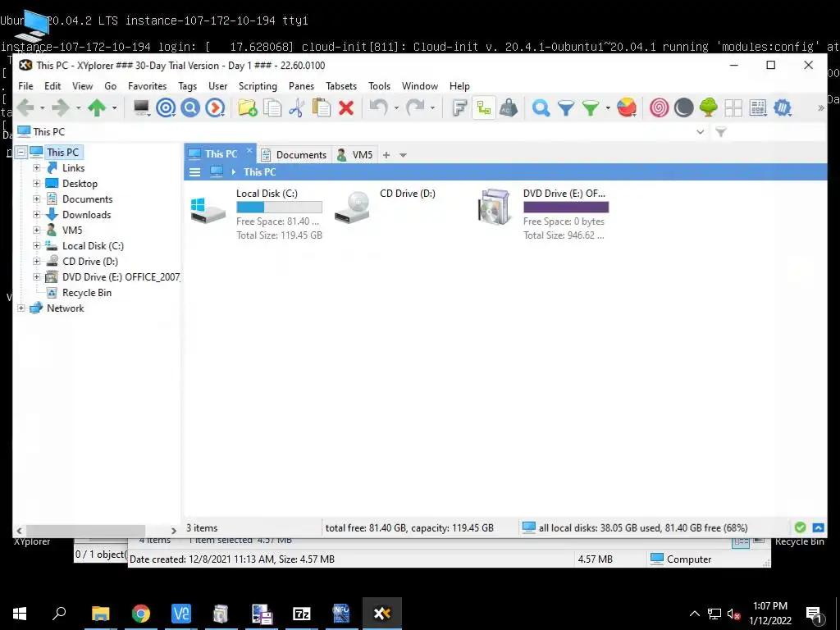Show hidden toolbar buttons with » chevron
This screenshot has height=630, width=840.
[820, 108]
